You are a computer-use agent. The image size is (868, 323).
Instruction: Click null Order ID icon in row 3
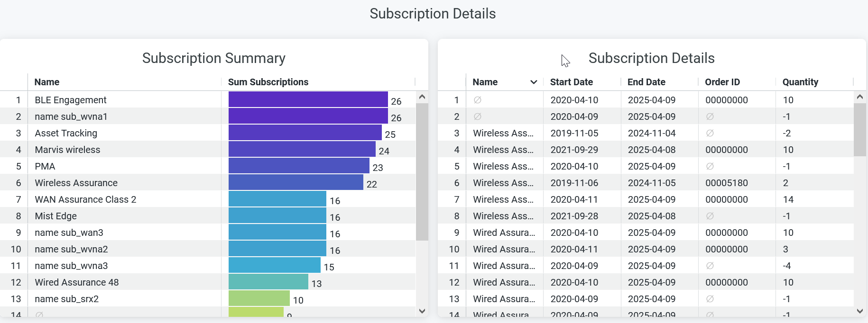tap(710, 133)
